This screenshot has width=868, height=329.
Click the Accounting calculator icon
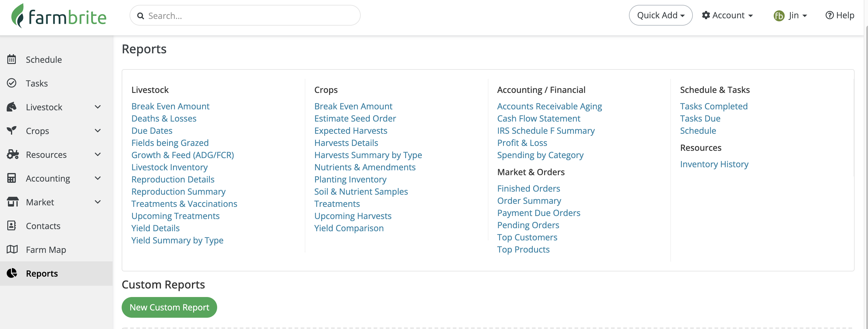12,178
